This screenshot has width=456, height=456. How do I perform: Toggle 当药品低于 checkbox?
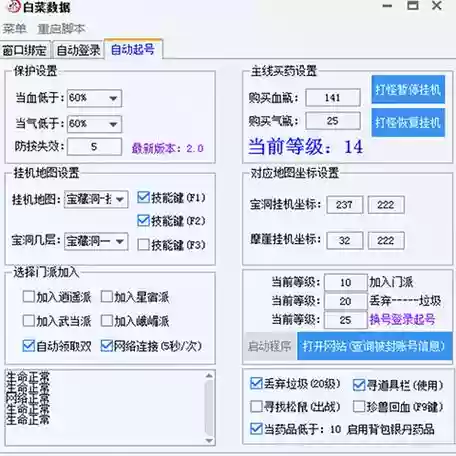(256, 429)
